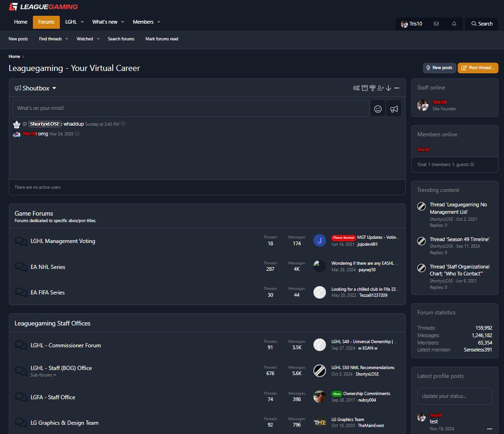Screen dimensions: 504x434
Task: Expand the Shoutbox title dropdown
Action: (x=54, y=88)
